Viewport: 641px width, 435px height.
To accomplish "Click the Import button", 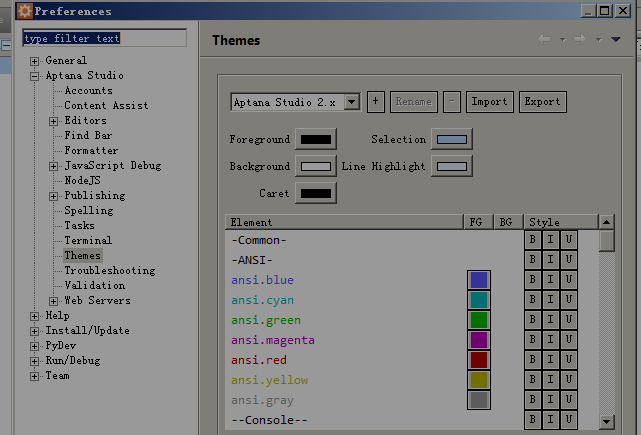I will point(490,102).
